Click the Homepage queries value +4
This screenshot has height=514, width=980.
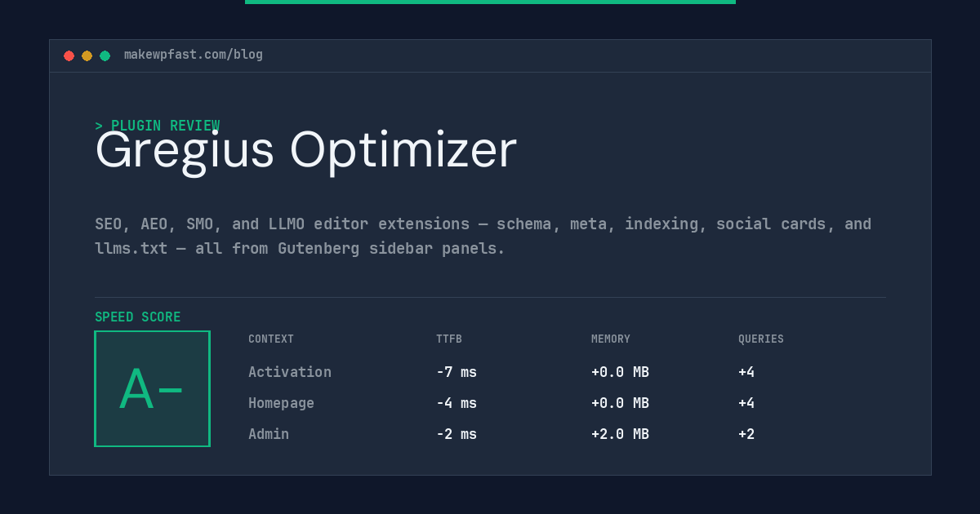coord(746,403)
